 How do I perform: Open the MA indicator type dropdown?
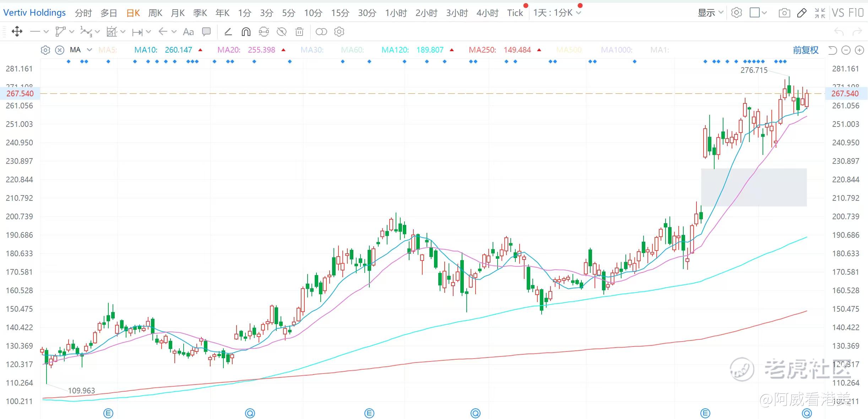click(x=89, y=50)
